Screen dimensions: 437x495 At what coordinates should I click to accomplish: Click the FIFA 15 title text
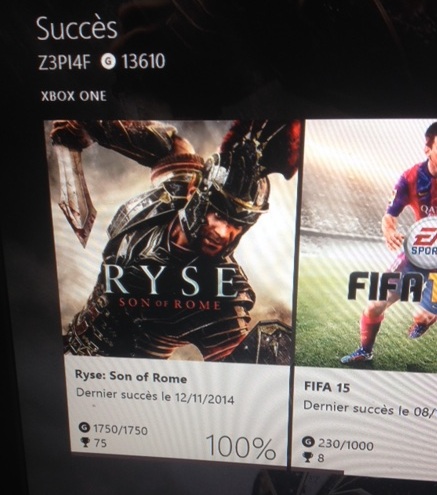pyautogui.click(x=327, y=387)
